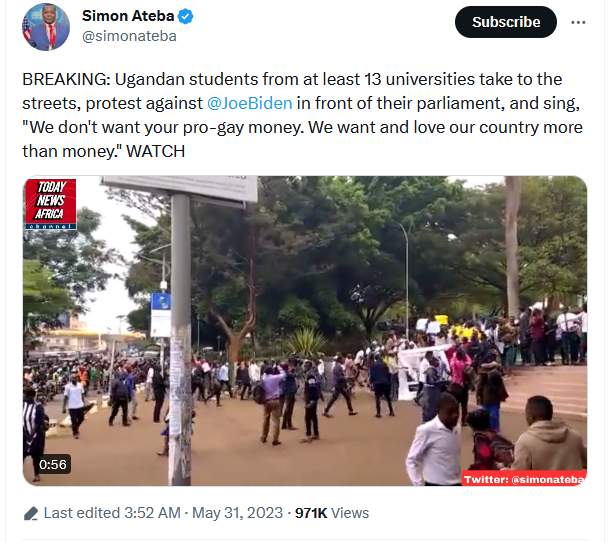Click the tweet text starting with BREAKING
616x543 pixels.
coord(302,115)
